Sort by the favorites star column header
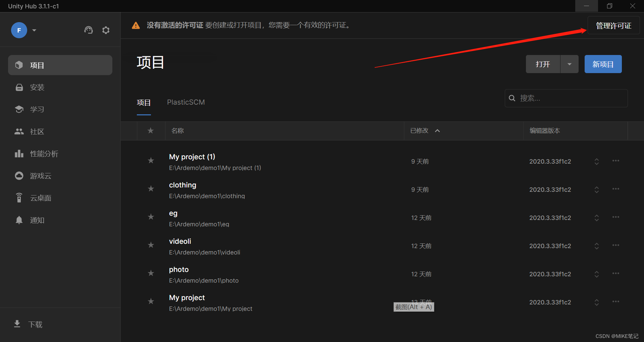Screen dimensions: 644x342 point(151,130)
